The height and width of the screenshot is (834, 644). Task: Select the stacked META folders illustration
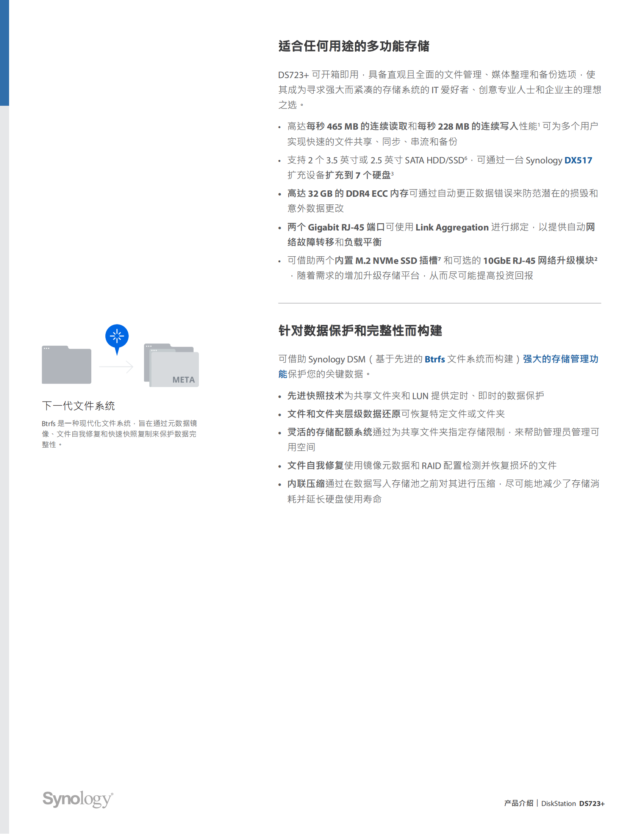[171, 365]
